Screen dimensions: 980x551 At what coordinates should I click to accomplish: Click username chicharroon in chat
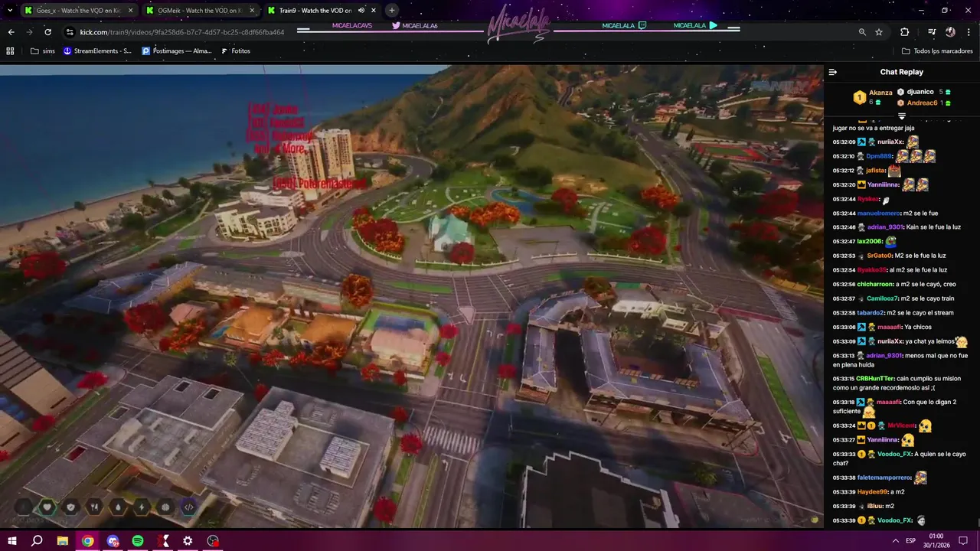pos(875,285)
